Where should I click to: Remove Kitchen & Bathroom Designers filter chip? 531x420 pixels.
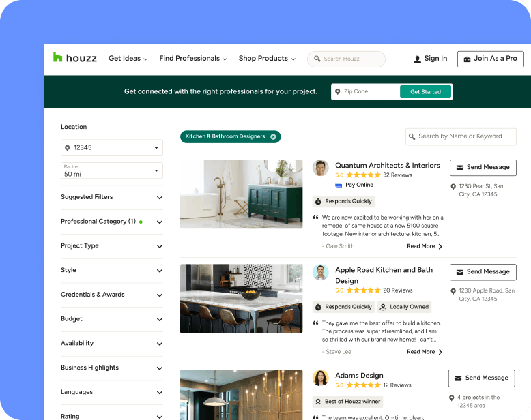coord(273,137)
